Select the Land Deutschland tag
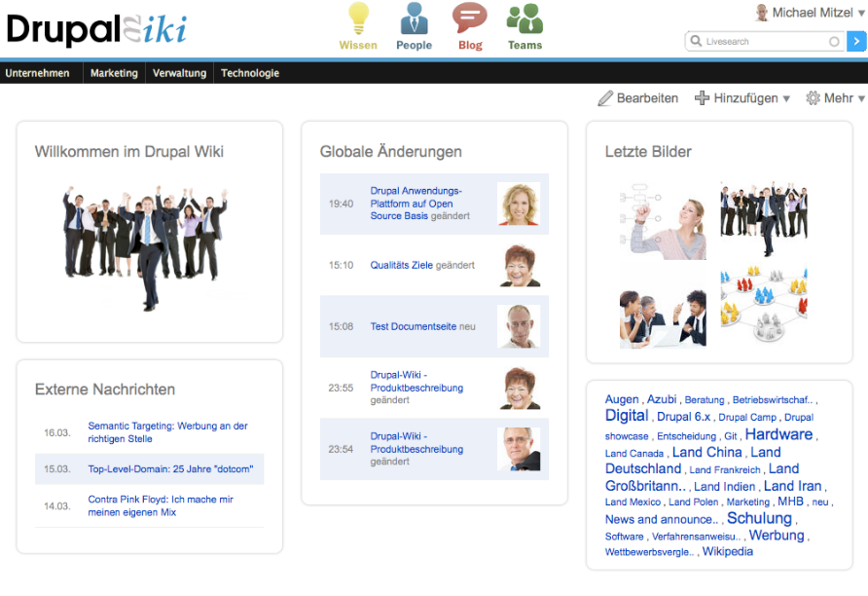 tap(693, 461)
